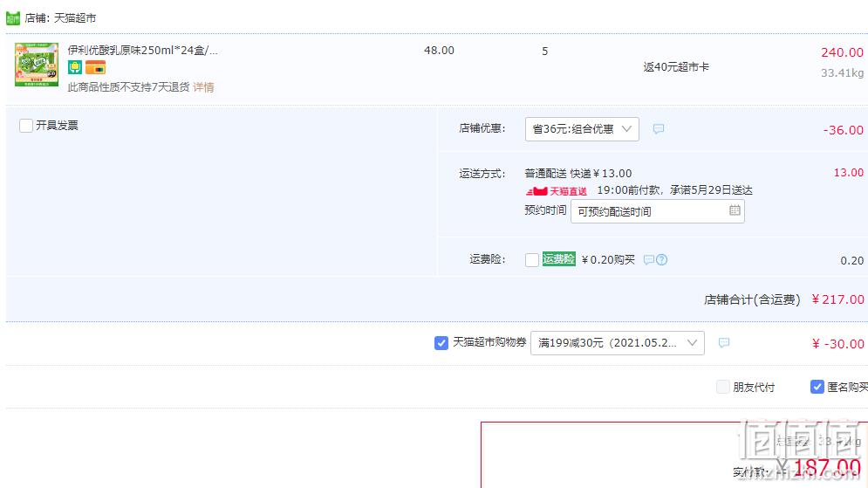Toggle the 匿名购买 checkbox

coord(817,387)
